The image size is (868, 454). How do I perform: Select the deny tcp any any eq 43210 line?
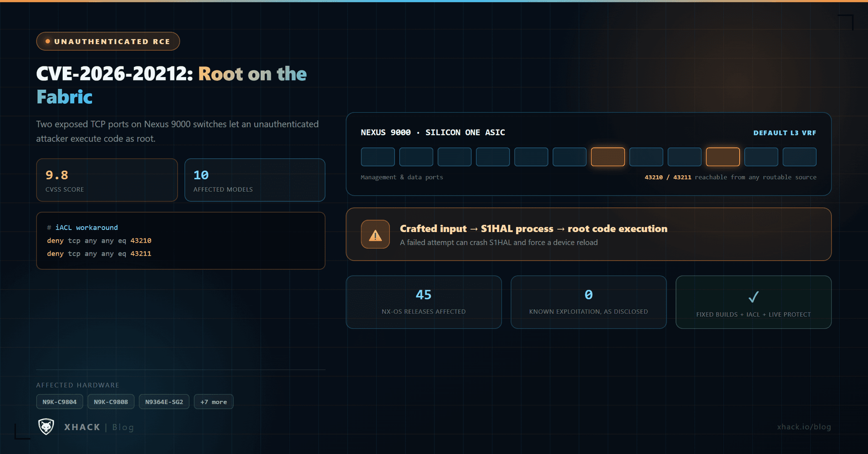tap(99, 241)
